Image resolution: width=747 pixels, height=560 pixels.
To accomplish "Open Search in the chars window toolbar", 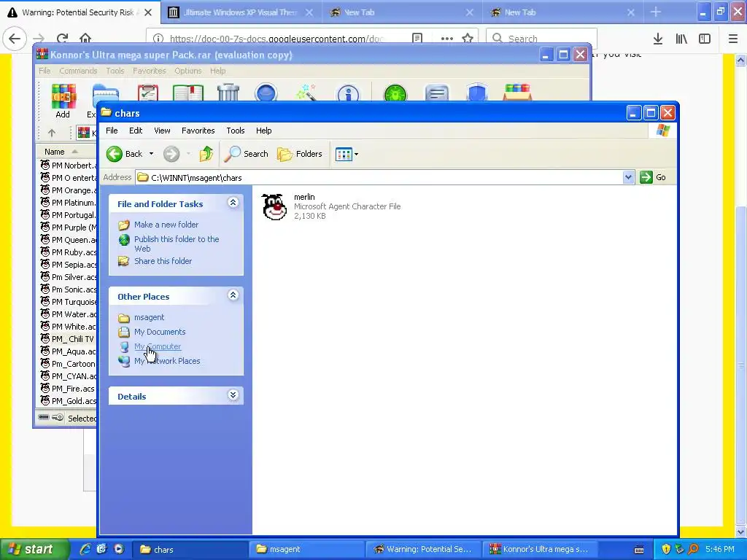I will coord(247,154).
